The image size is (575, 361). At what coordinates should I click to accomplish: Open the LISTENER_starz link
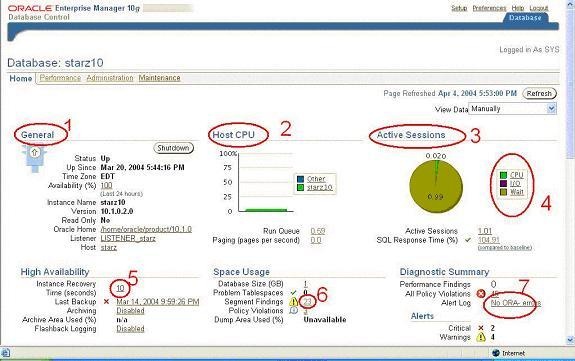(x=128, y=238)
